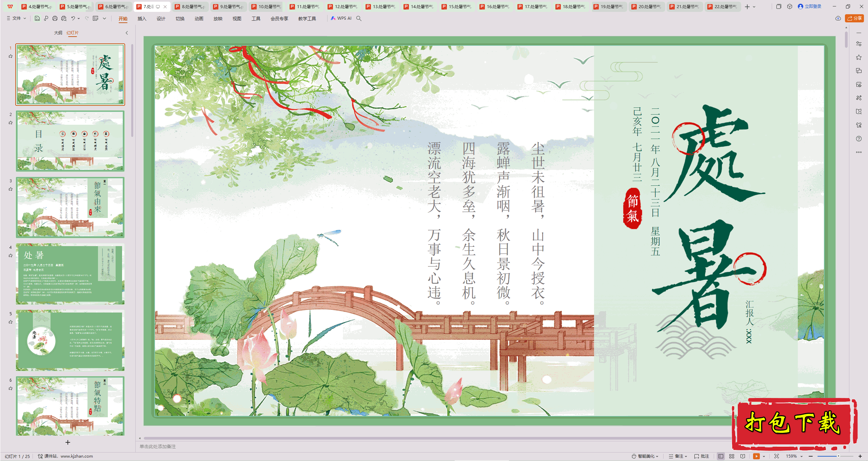Click fit slide to window icon
This screenshot has height=461, width=868.
(777, 456)
